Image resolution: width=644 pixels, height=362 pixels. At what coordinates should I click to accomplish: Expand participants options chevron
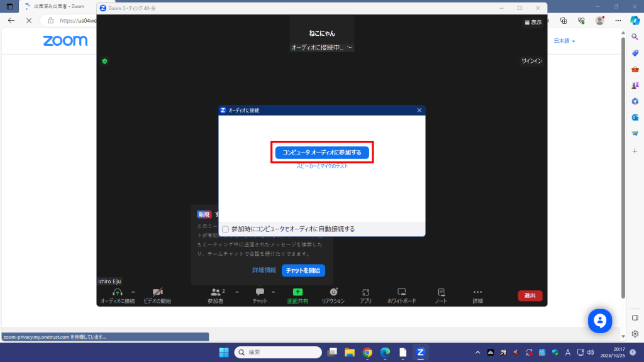237,292
